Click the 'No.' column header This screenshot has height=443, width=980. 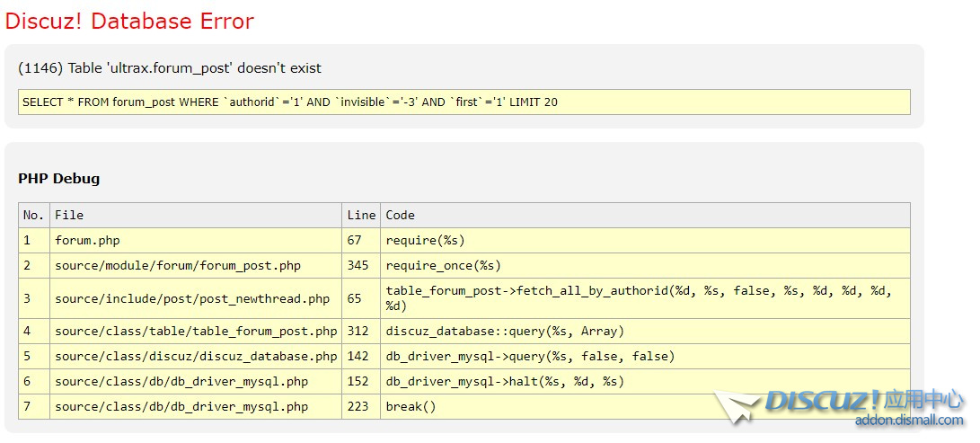(x=34, y=215)
